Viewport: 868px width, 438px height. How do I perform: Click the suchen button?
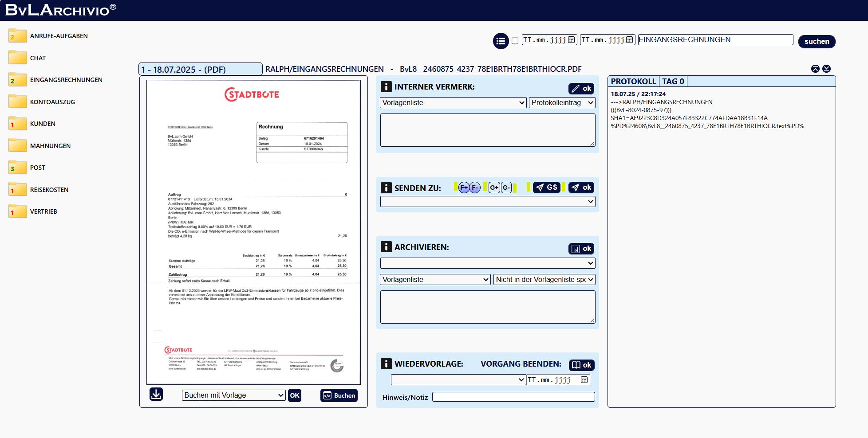817,41
